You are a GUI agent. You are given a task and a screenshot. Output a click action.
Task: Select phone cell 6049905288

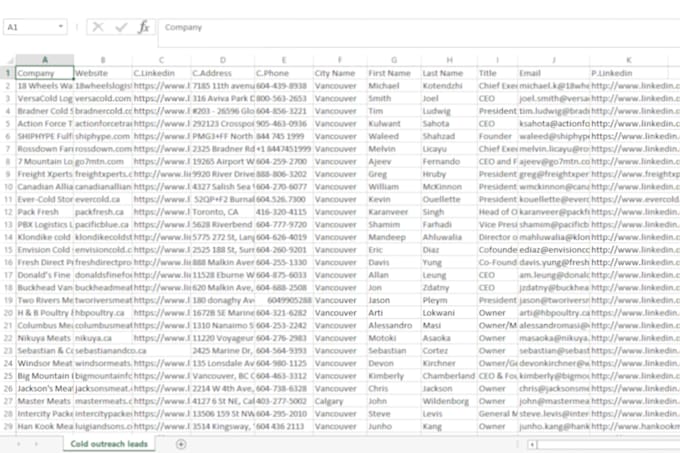coord(284,300)
